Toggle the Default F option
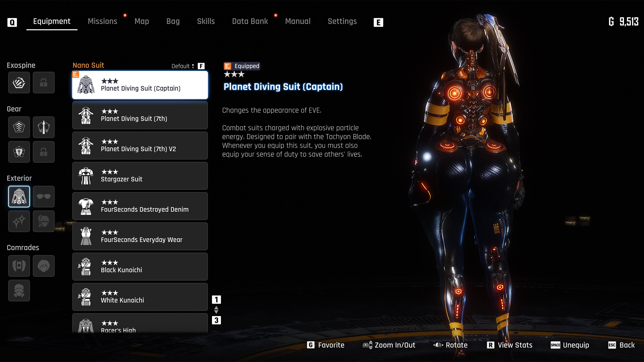The width and height of the screenshot is (644, 362). click(201, 66)
